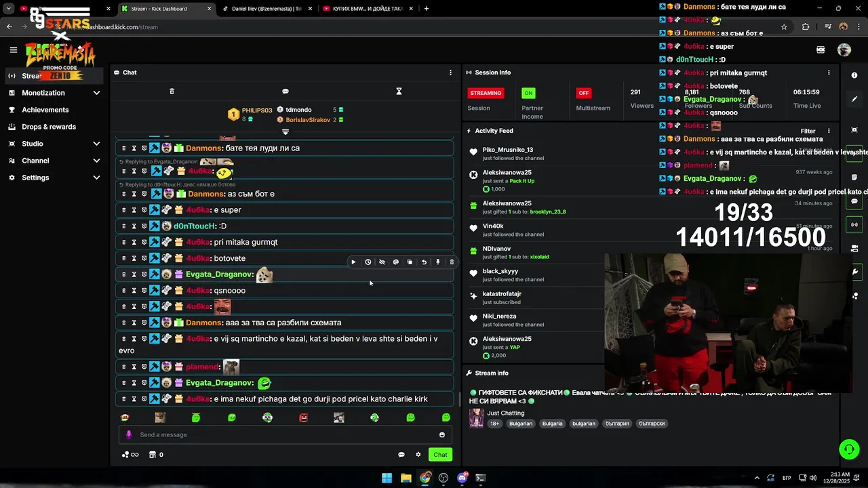This screenshot has width=868, height=488.
Task: Click the hourglass icon on the 'qsnoooo' message row
Action: (134, 291)
